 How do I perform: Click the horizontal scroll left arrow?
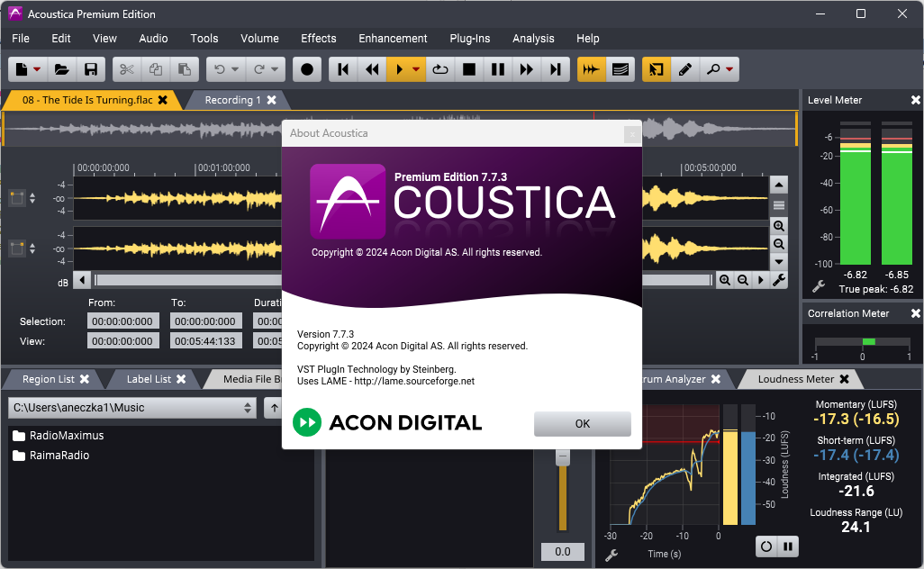[x=82, y=280]
